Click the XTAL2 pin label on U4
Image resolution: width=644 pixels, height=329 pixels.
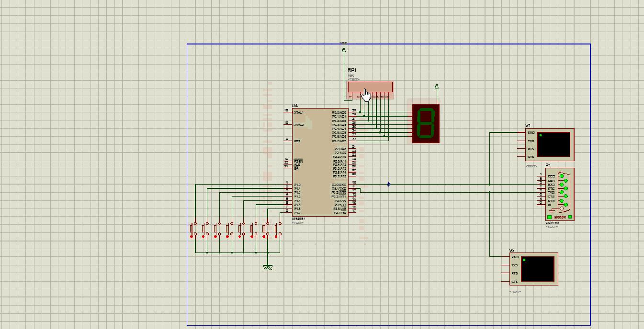[x=299, y=124]
